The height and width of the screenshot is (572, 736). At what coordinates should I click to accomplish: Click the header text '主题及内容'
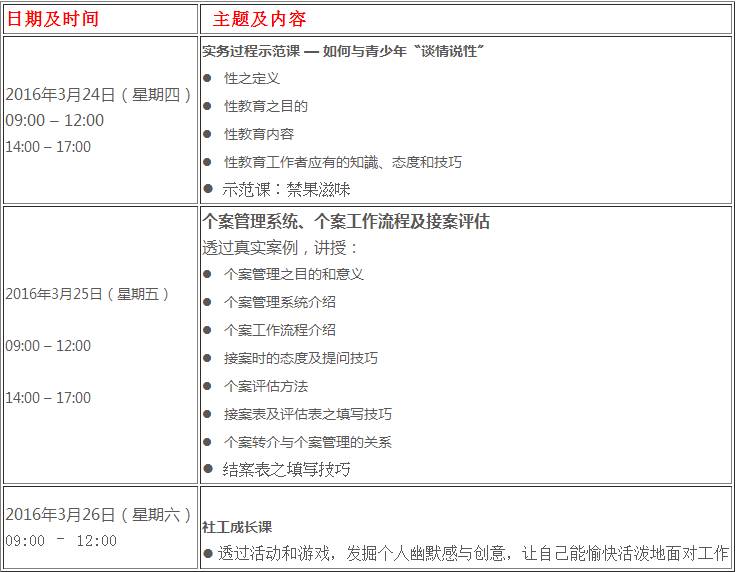pos(260,19)
